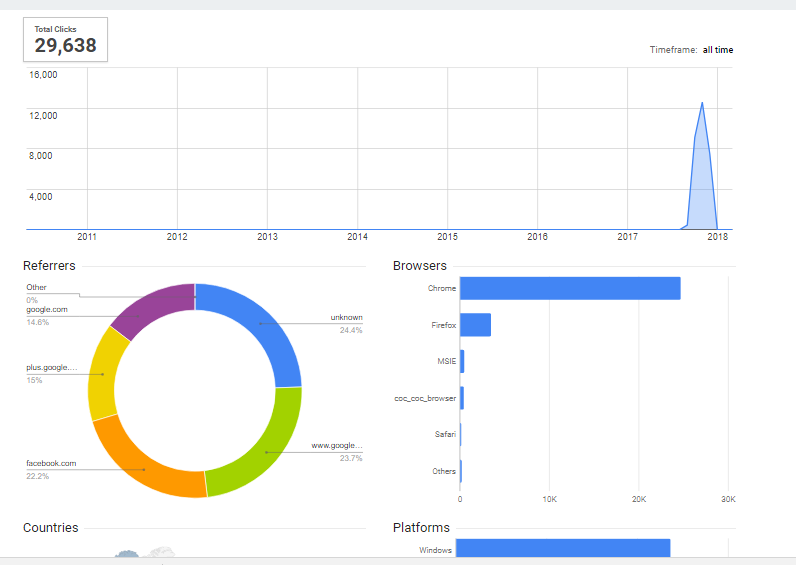Click the "all time" timeframe link
This screenshot has height=565, width=796.
tap(717, 50)
